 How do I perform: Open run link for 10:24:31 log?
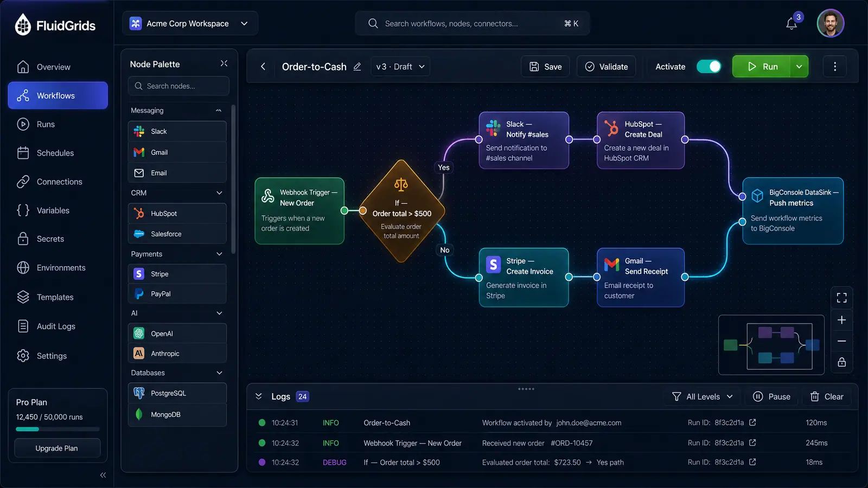[752, 422]
